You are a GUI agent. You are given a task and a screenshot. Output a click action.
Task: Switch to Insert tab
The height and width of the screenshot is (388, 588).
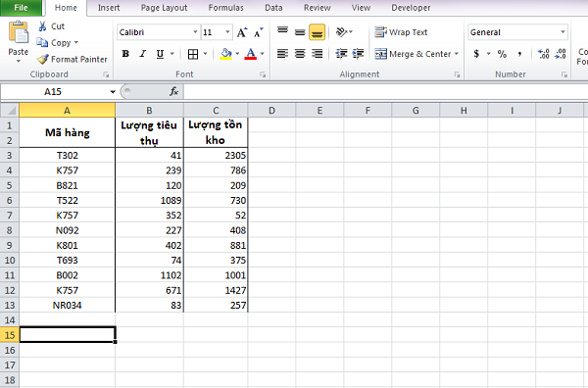pyautogui.click(x=109, y=8)
